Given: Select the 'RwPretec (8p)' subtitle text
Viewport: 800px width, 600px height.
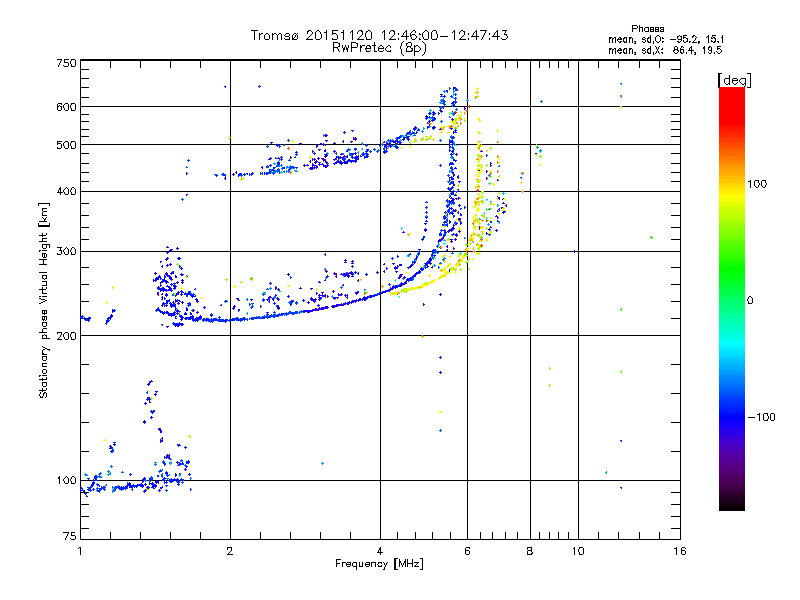Looking at the screenshot, I should point(379,48).
